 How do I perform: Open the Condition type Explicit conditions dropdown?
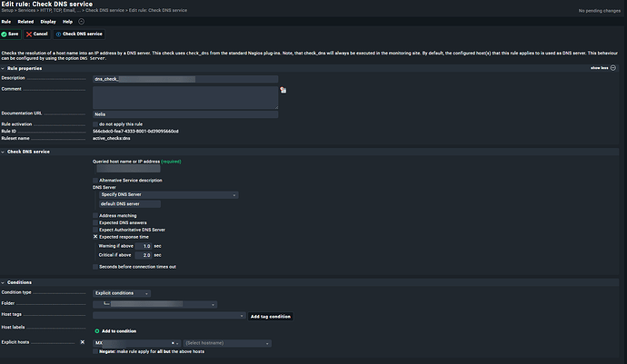click(x=122, y=293)
